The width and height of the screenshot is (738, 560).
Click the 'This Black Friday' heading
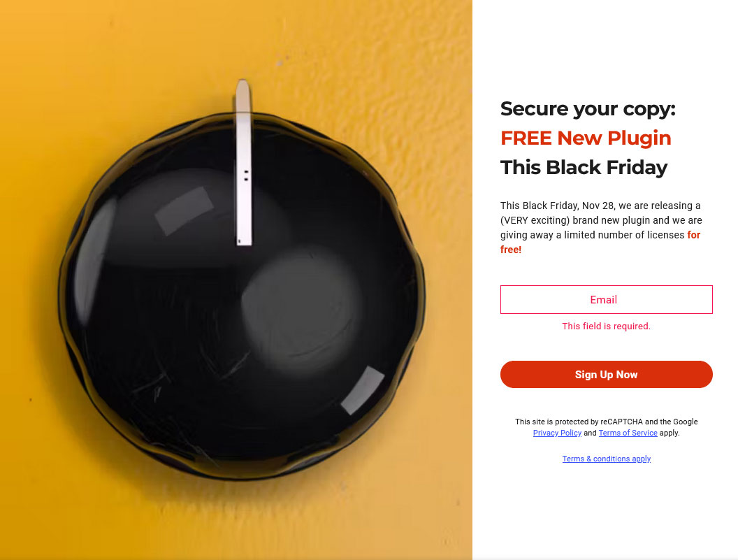pyautogui.click(x=584, y=167)
